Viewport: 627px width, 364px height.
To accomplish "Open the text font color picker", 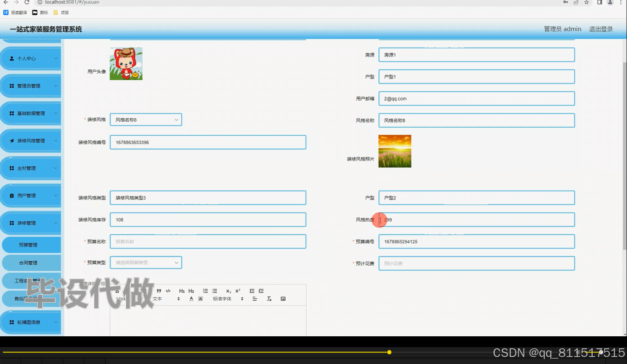I will 191,299.
